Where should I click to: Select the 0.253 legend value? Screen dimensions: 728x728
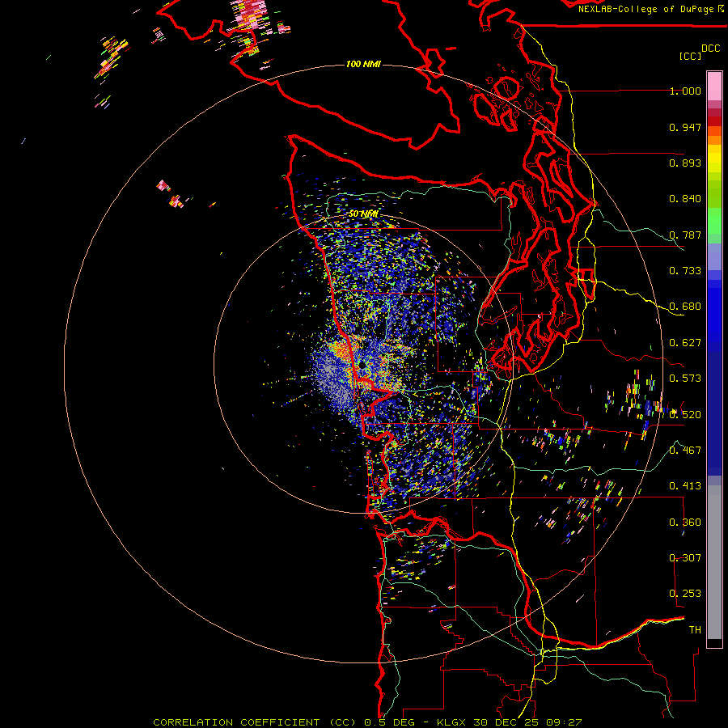pyautogui.click(x=685, y=594)
